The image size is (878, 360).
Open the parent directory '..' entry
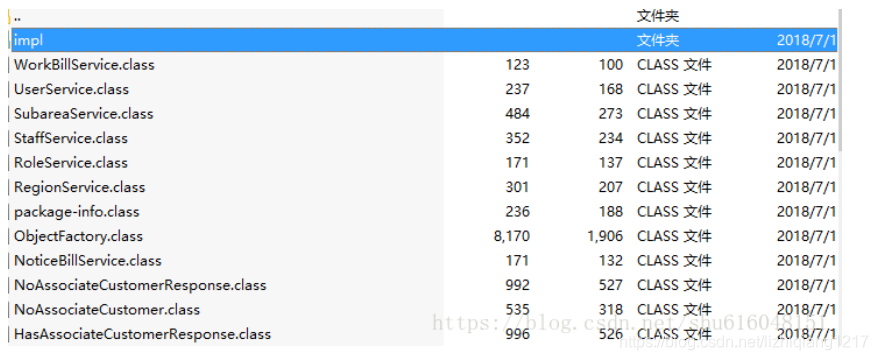[17, 17]
